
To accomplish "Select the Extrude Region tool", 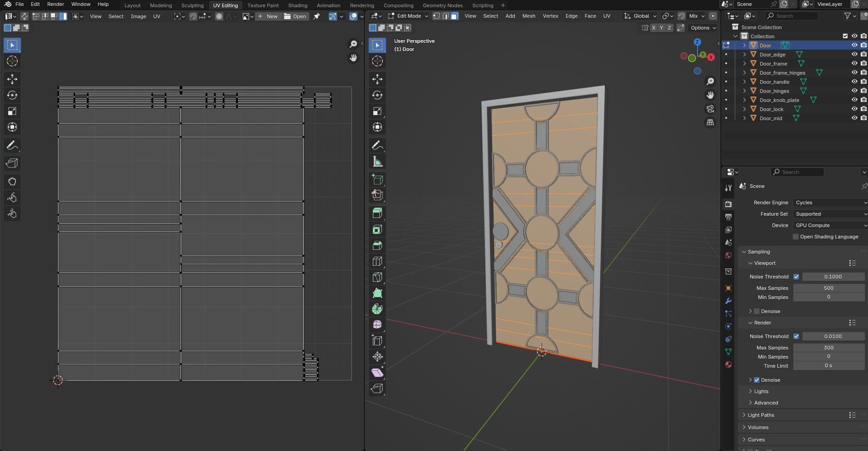I will (377, 213).
